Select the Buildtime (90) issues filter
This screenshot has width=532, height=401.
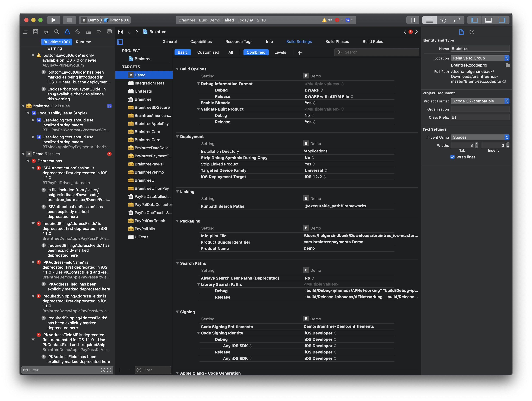56,42
